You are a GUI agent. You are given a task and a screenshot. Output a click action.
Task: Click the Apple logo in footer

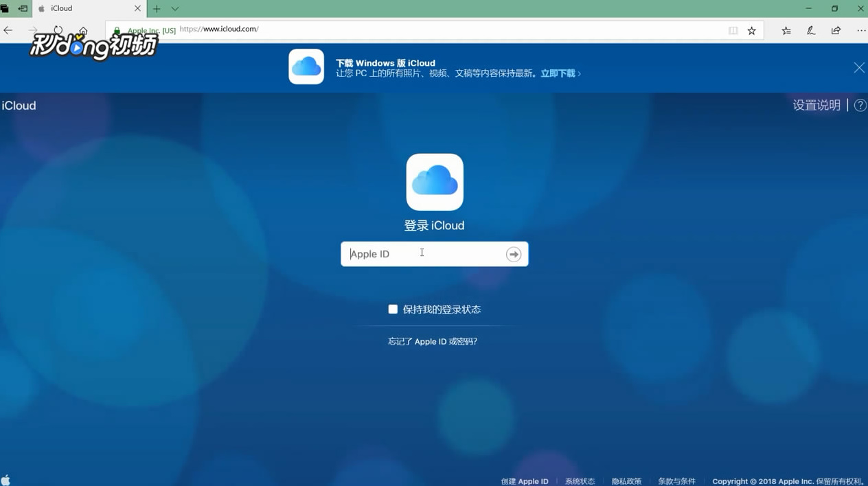(x=5, y=480)
